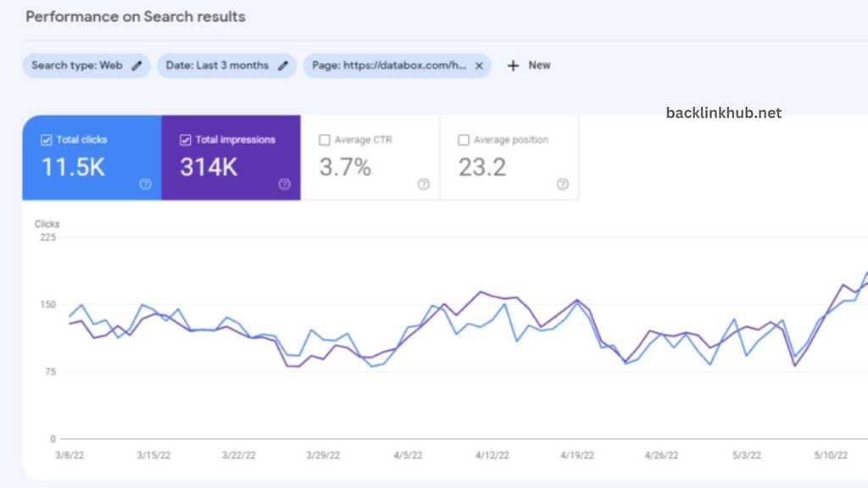Click Average position help icon
This screenshot has height=488, width=868.
coord(561,183)
